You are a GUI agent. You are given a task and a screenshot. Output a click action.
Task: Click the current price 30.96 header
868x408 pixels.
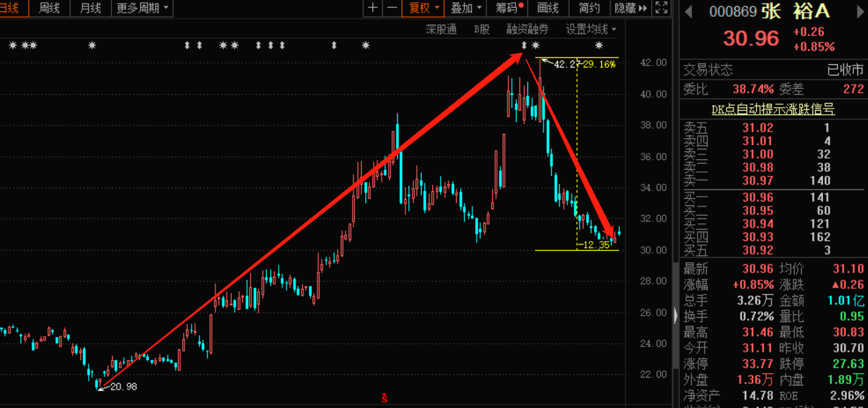tap(751, 38)
